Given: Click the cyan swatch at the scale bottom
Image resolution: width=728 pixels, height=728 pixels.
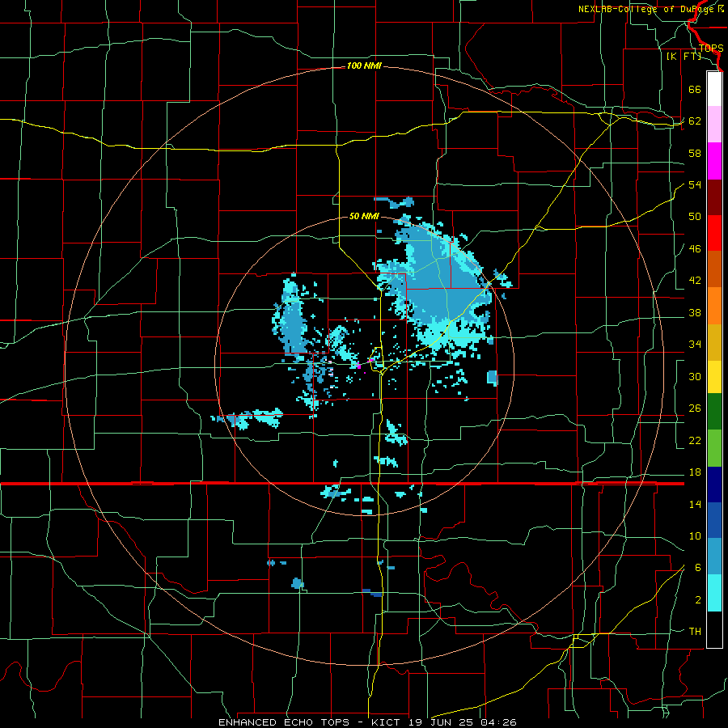Looking at the screenshot, I should (714, 593).
